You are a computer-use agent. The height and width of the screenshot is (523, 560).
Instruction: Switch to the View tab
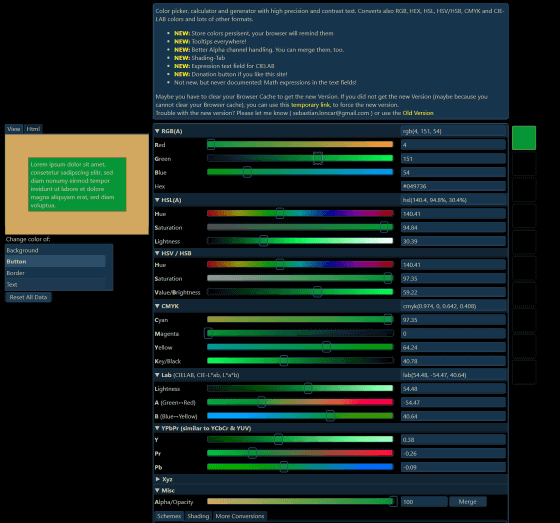14,129
